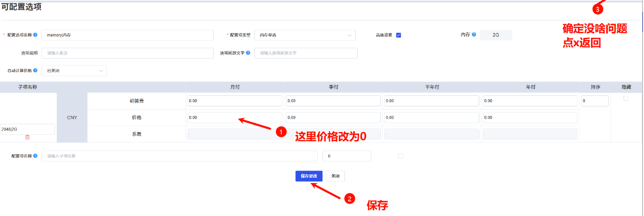This screenshot has height=216, width=644.
Task: Click help icon next to 内存 label
Action: point(474,35)
